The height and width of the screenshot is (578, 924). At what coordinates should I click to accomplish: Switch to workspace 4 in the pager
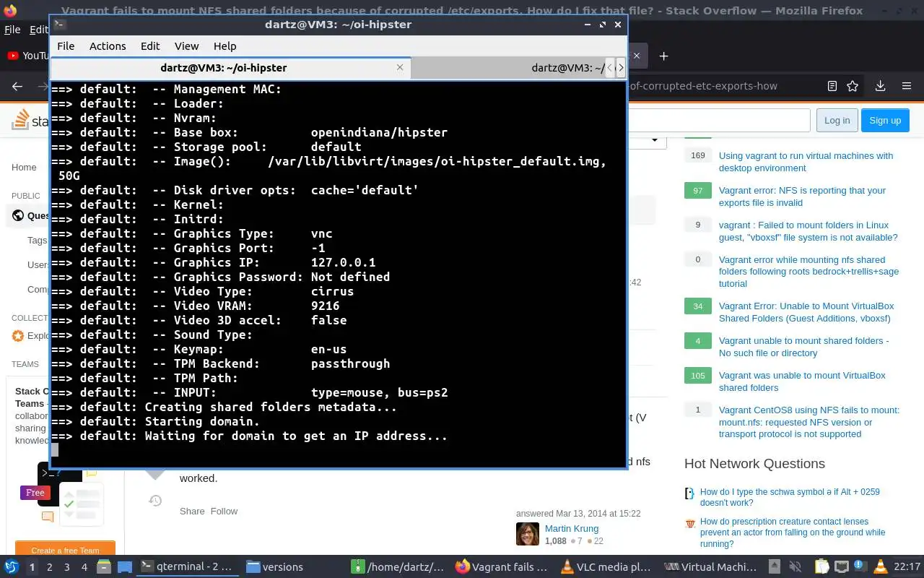coord(84,567)
